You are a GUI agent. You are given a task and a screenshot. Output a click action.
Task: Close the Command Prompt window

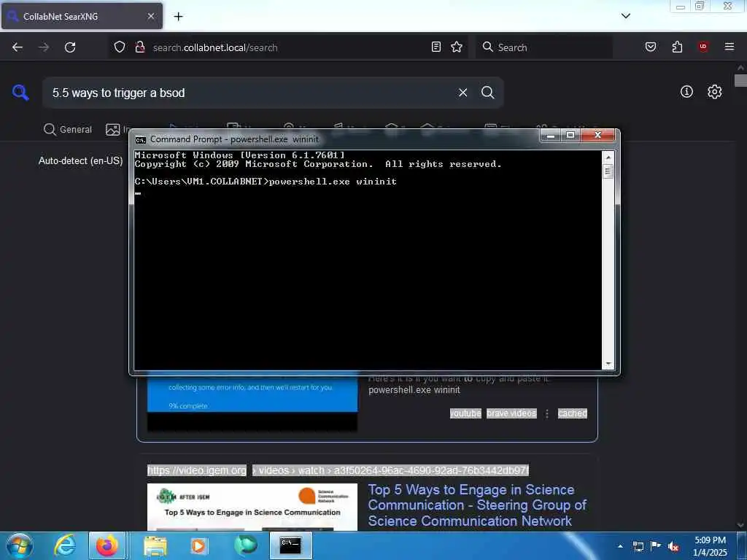coord(598,136)
